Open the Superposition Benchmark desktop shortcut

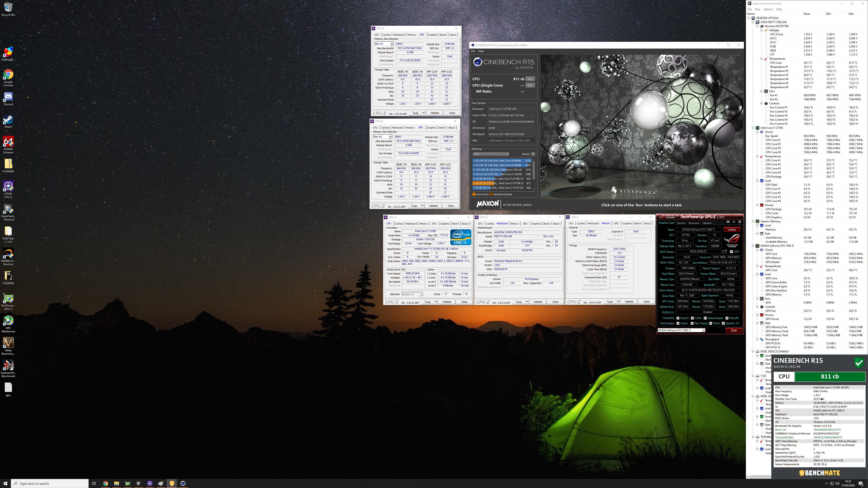8,368
